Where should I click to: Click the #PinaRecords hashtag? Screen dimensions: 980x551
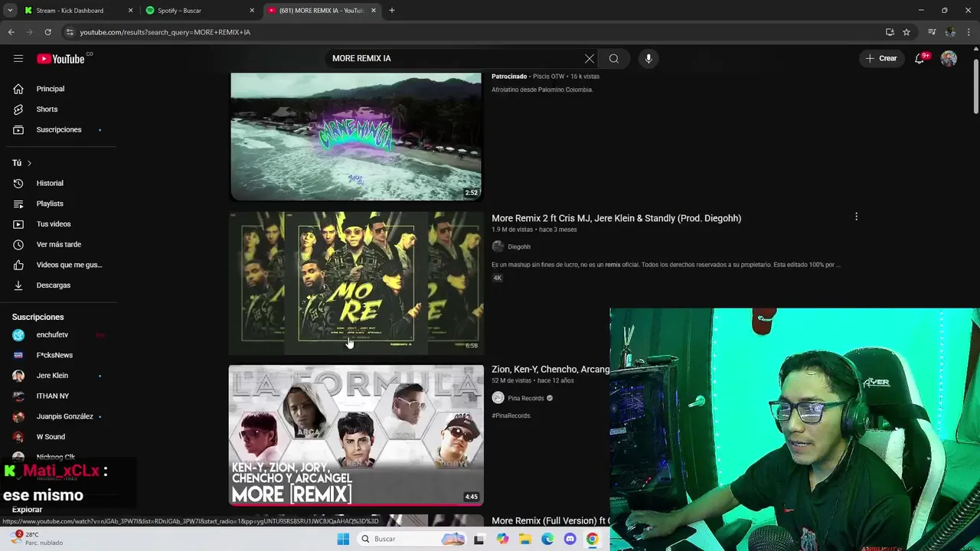(x=511, y=416)
